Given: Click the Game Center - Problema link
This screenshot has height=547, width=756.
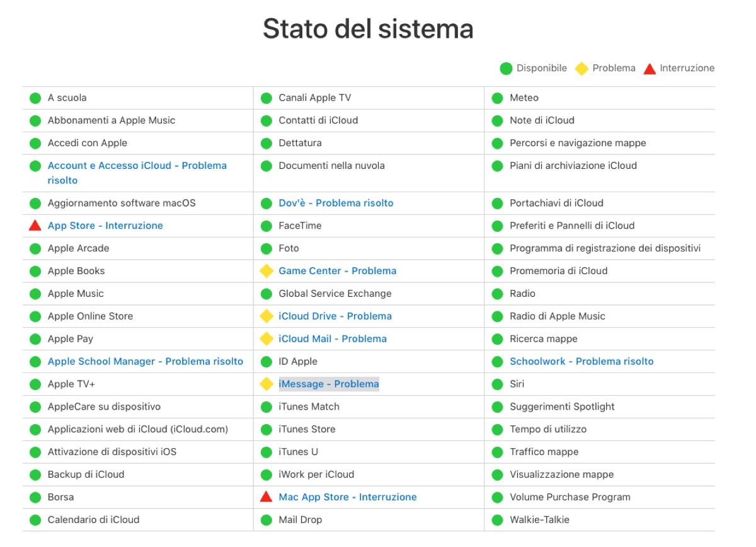Looking at the screenshot, I should click(338, 271).
